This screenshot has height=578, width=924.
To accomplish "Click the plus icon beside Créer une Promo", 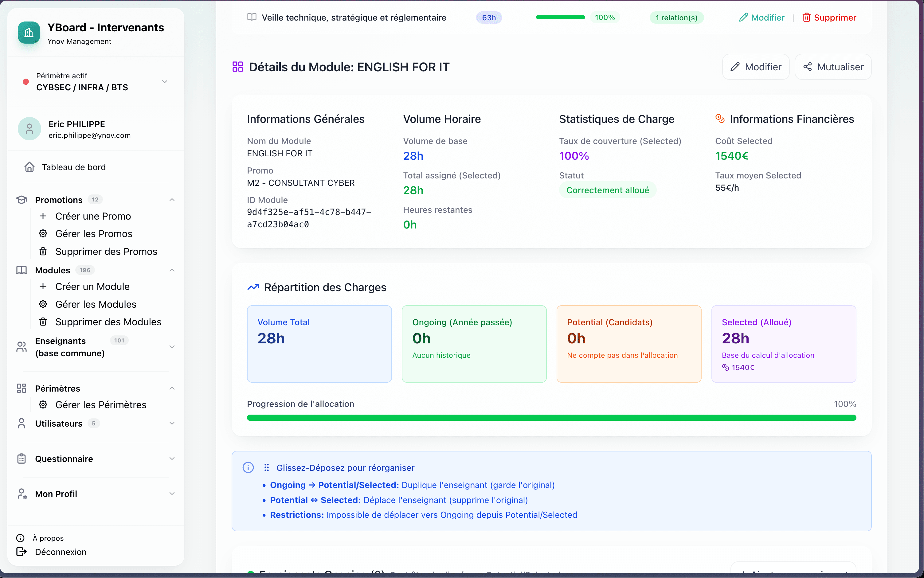I will point(43,216).
